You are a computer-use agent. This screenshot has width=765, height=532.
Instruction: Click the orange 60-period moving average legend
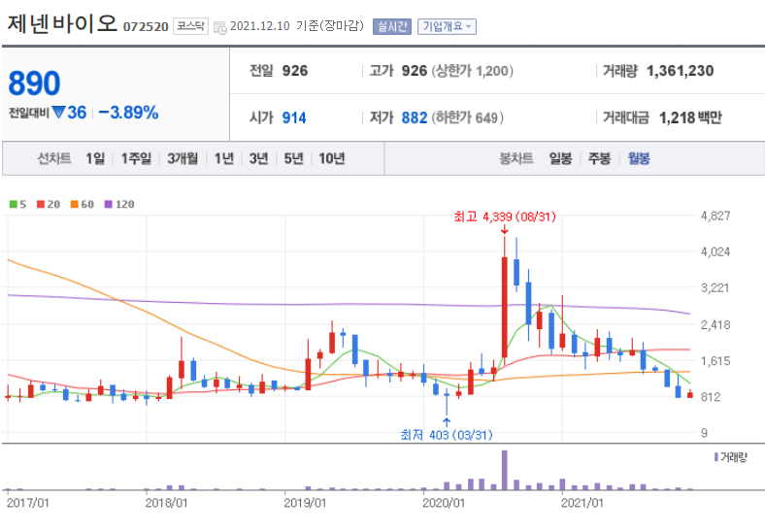82,204
